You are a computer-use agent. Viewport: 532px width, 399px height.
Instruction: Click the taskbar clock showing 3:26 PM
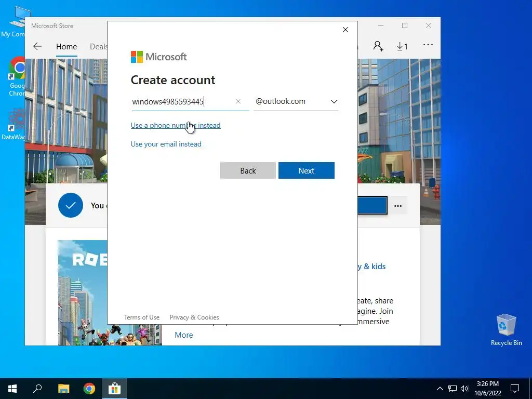487,389
